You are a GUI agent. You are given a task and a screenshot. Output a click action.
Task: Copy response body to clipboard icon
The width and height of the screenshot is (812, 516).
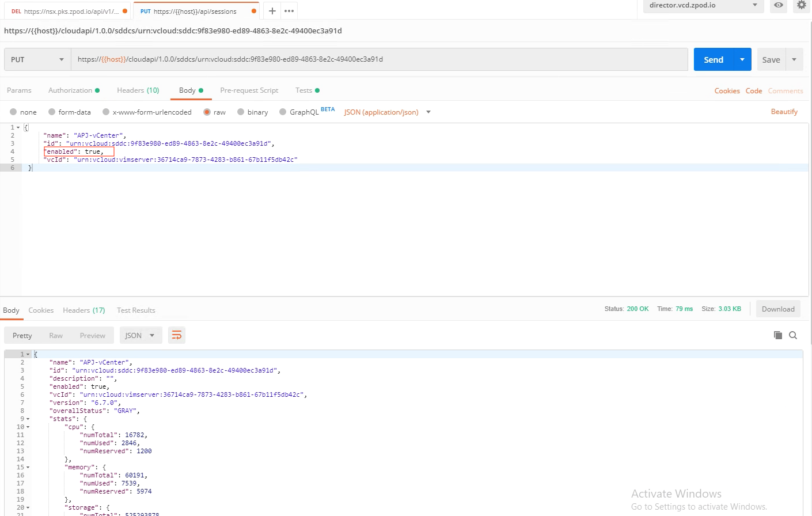pos(777,335)
